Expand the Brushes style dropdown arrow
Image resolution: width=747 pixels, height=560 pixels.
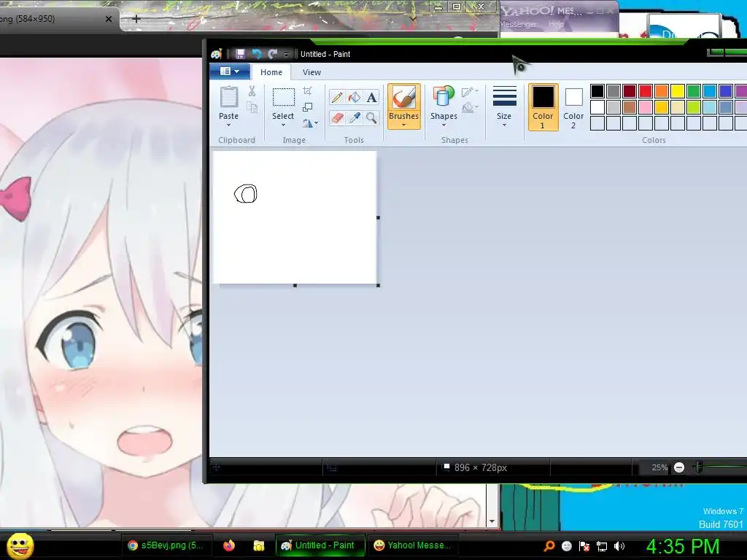tap(404, 125)
